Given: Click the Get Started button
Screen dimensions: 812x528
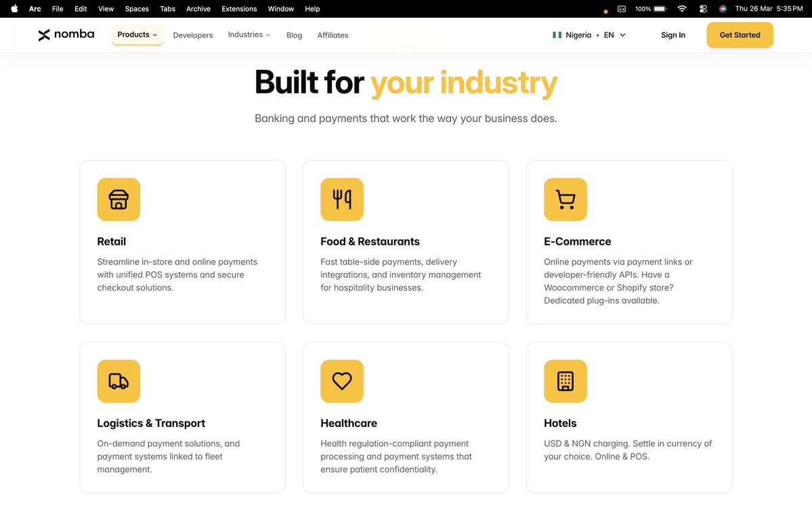Looking at the screenshot, I should (740, 35).
